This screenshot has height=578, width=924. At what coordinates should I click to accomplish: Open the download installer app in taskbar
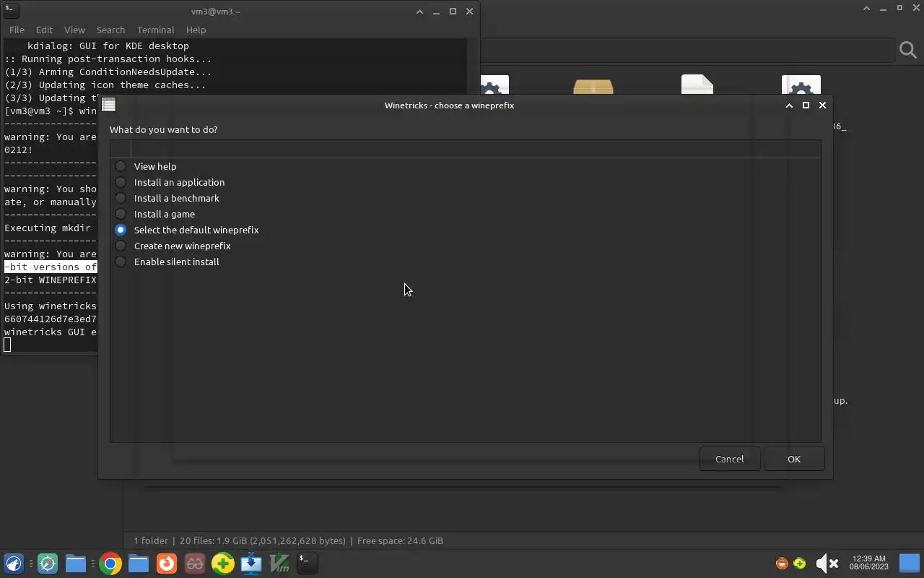pos(251,564)
